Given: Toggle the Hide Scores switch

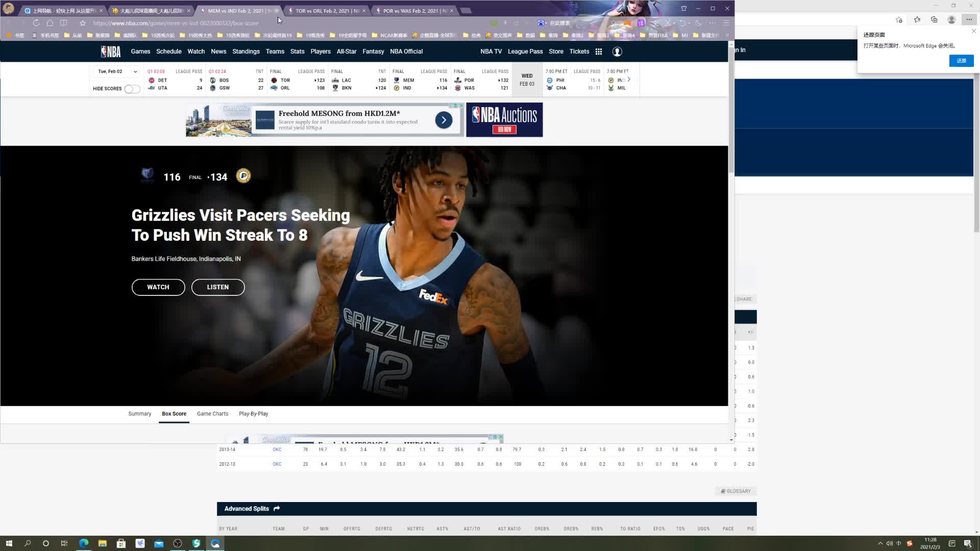Looking at the screenshot, I should coord(132,89).
